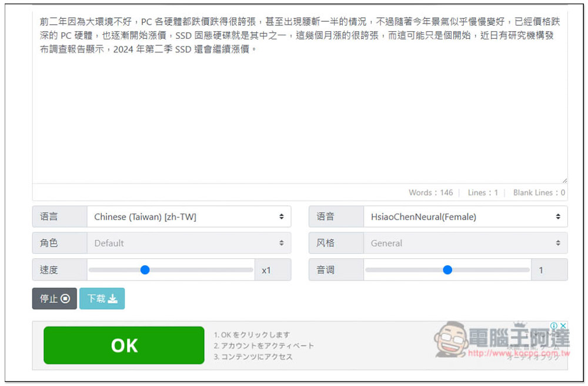Open the 语言 Chinese (Taiwan) dropdown
The image size is (588, 386).
(189, 217)
